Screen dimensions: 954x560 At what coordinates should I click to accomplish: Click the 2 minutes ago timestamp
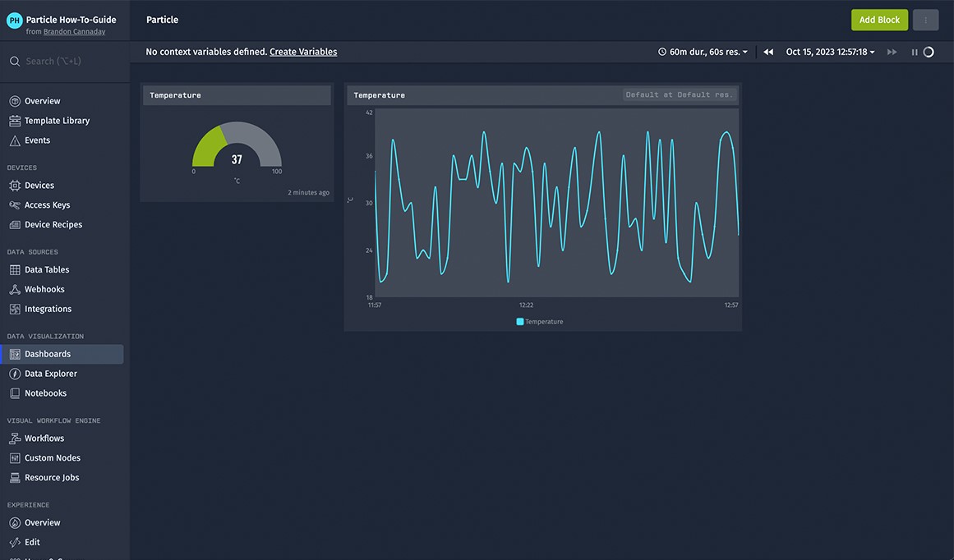308,193
